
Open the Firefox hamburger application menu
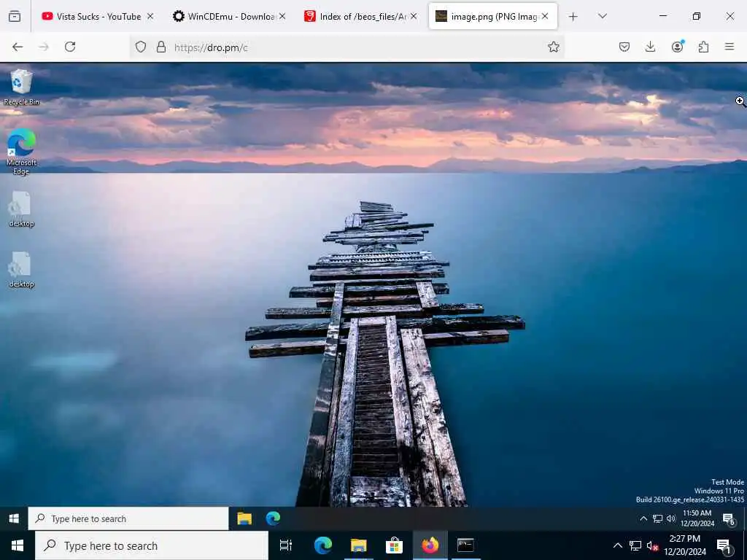729,47
